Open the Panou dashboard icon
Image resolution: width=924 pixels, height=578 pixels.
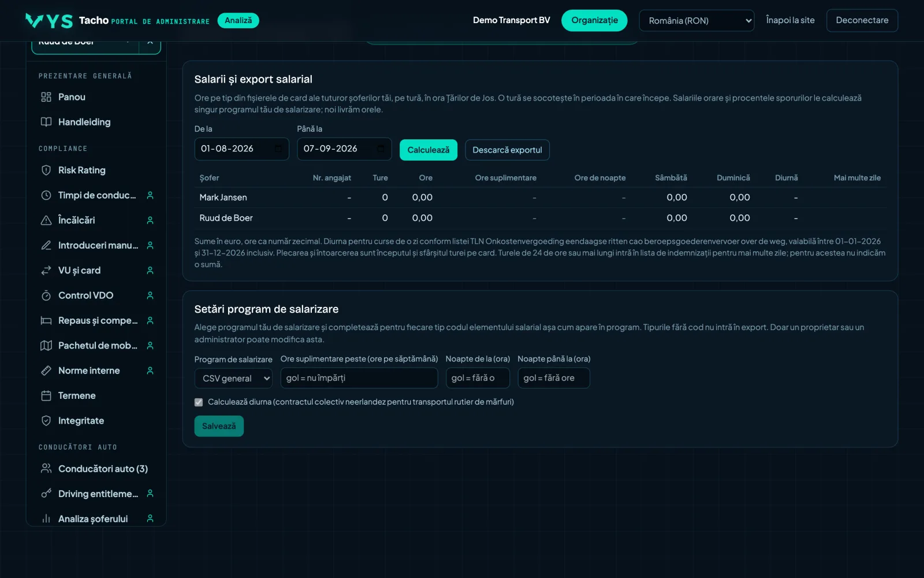pos(46,97)
